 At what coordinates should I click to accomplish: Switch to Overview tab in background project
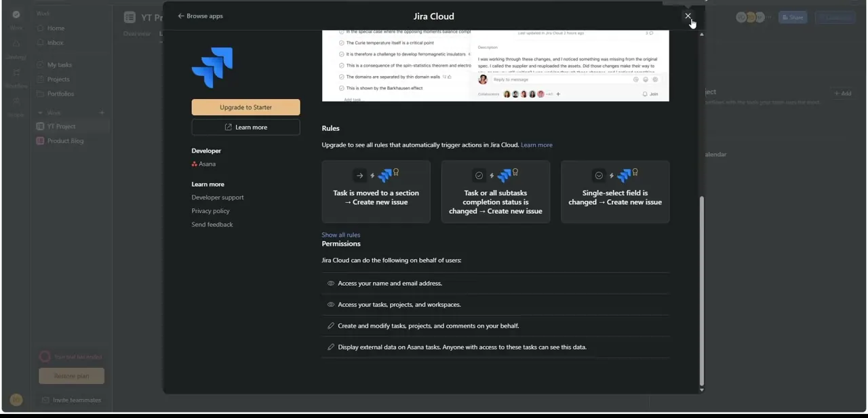[x=136, y=33]
